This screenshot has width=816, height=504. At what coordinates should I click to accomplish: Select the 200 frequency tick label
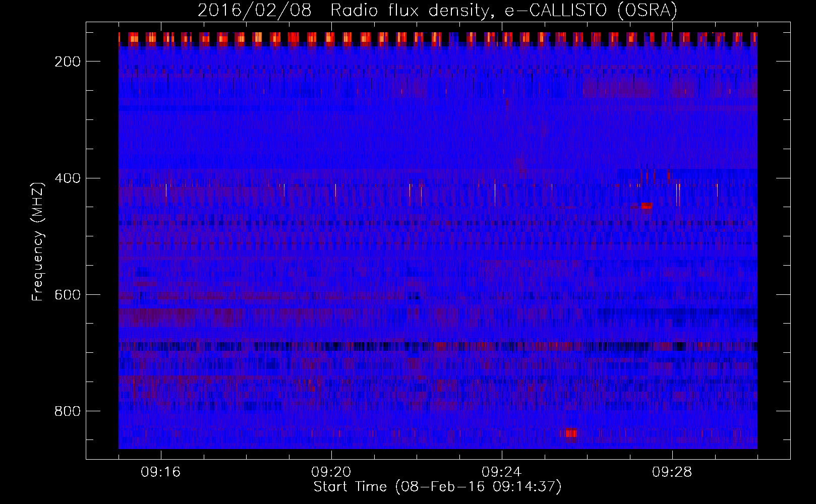coord(68,61)
